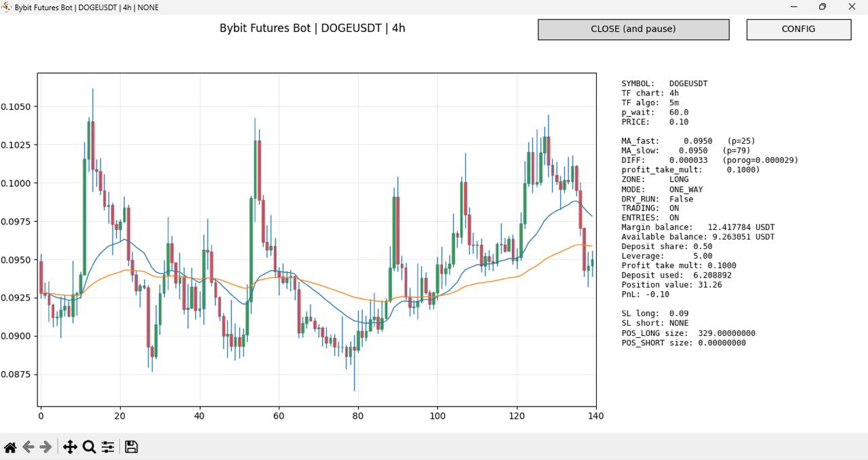This screenshot has height=460, width=868.
Task: Click the Home reset view icon
Action: 10,447
